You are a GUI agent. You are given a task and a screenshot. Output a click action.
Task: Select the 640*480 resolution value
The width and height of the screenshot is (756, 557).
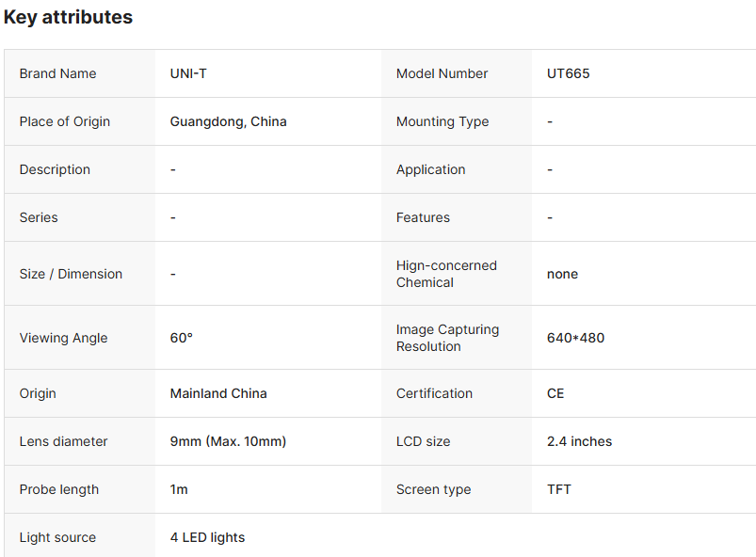[x=575, y=338]
